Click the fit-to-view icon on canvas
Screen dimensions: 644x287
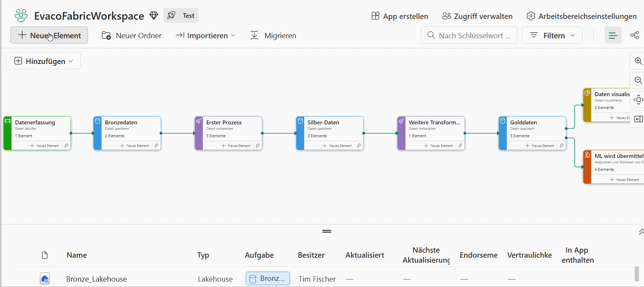click(x=638, y=100)
